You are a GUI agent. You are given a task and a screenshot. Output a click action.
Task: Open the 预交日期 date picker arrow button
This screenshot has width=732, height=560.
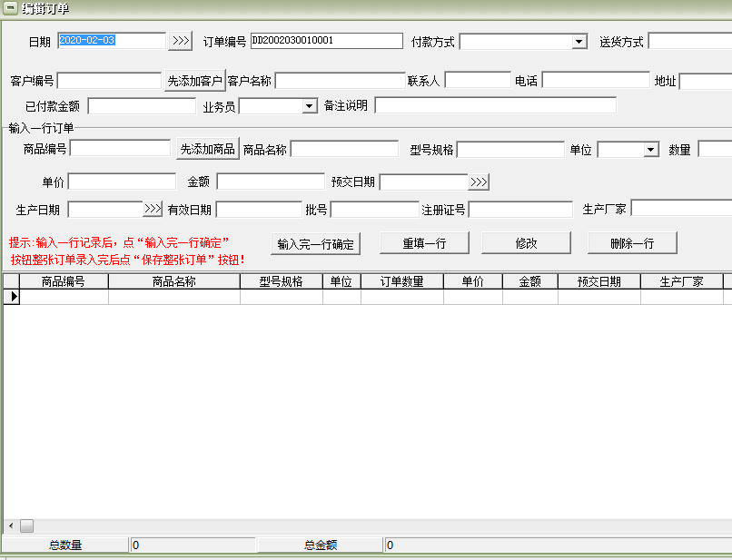coord(479,182)
